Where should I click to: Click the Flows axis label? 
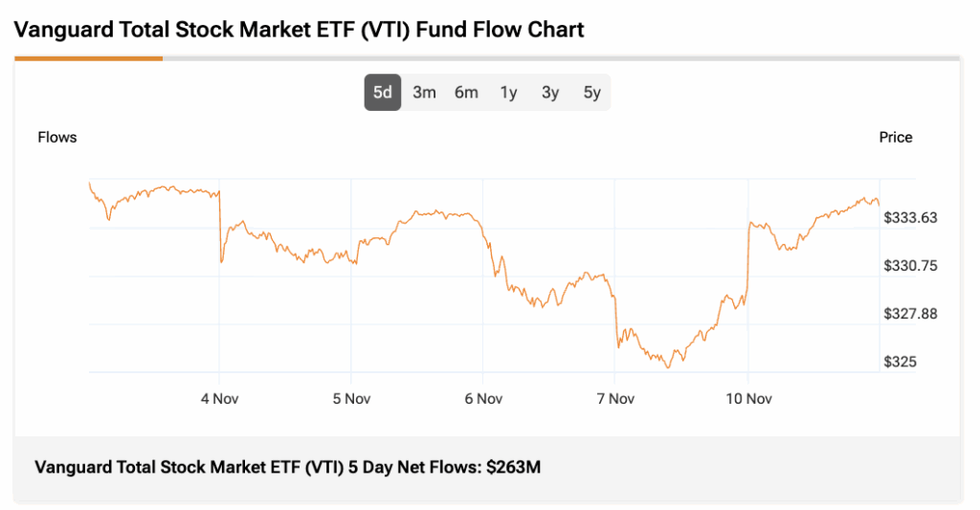57,137
